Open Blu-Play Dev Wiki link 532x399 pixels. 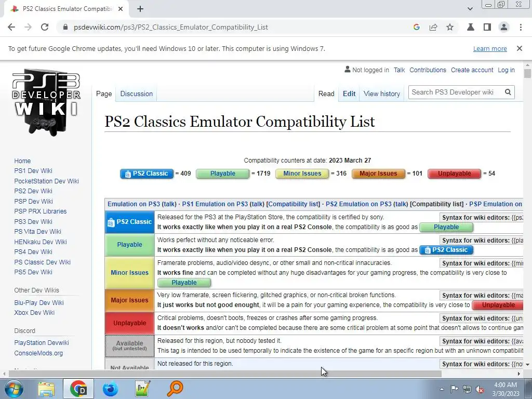tap(39, 303)
